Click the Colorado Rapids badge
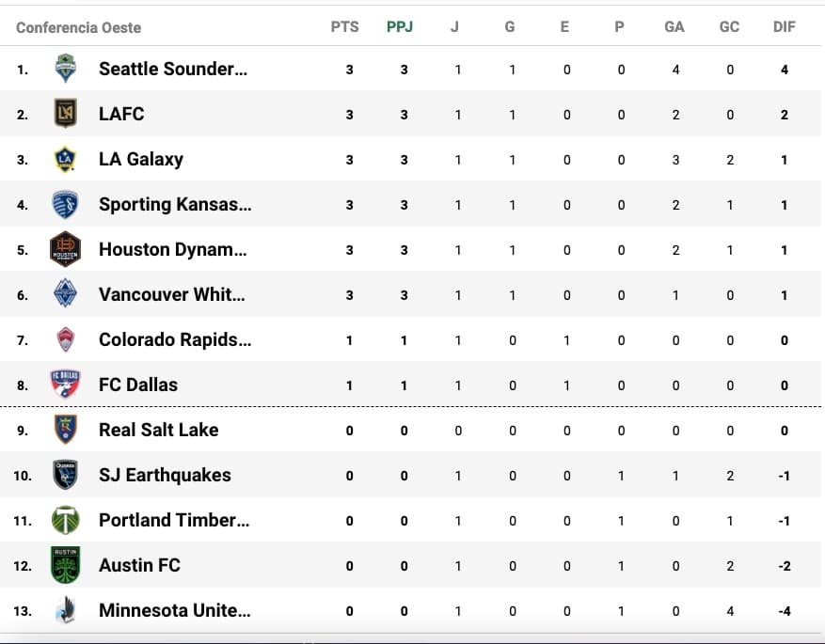This screenshot has width=825, height=644. click(65, 339)
